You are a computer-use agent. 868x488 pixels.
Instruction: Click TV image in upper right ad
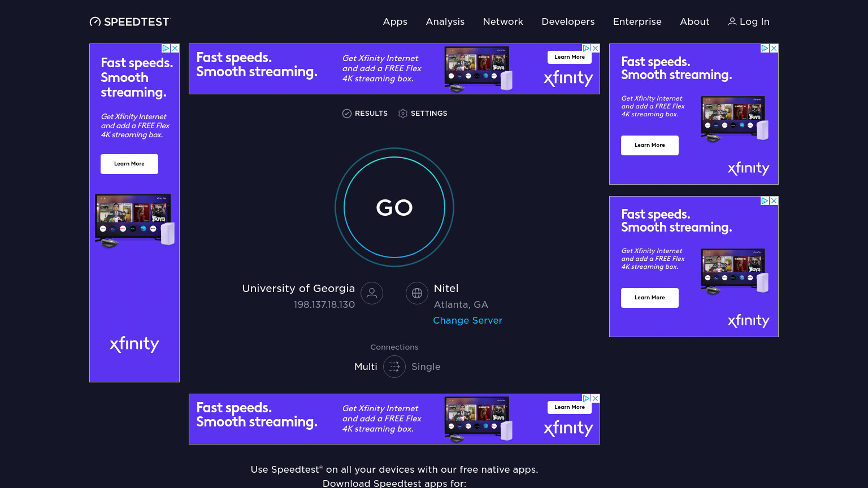(735, 119)
